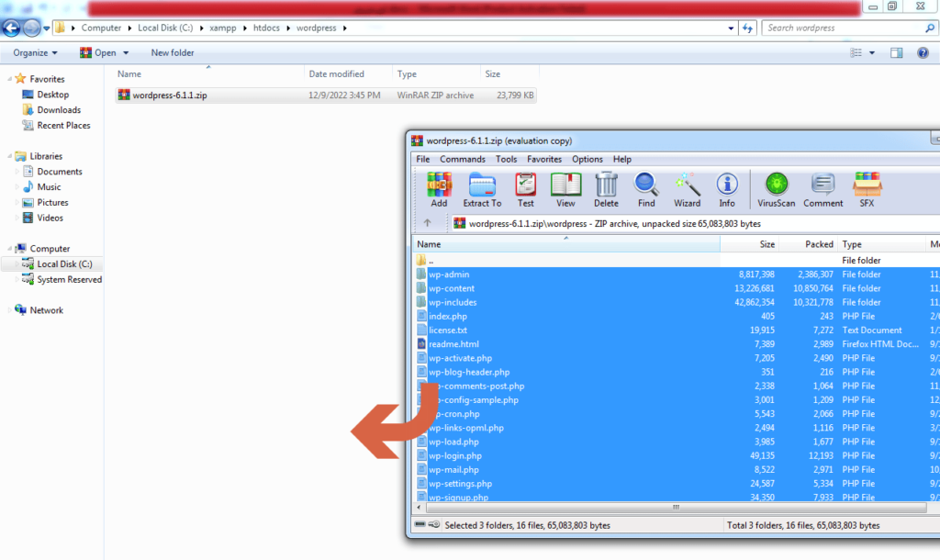Select the wp-content folder row
The image size is (940, 560).
coord(677,288)
